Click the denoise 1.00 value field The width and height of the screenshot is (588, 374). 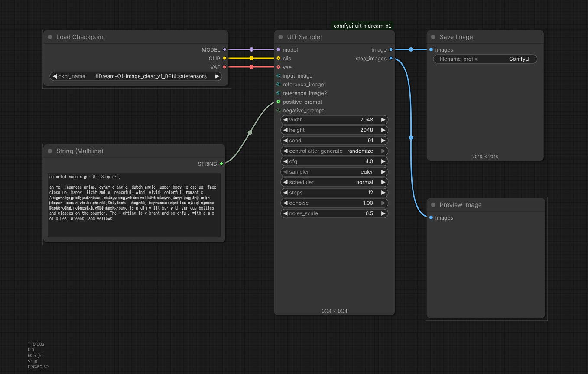pyautogui.click(x=335, y=203)
